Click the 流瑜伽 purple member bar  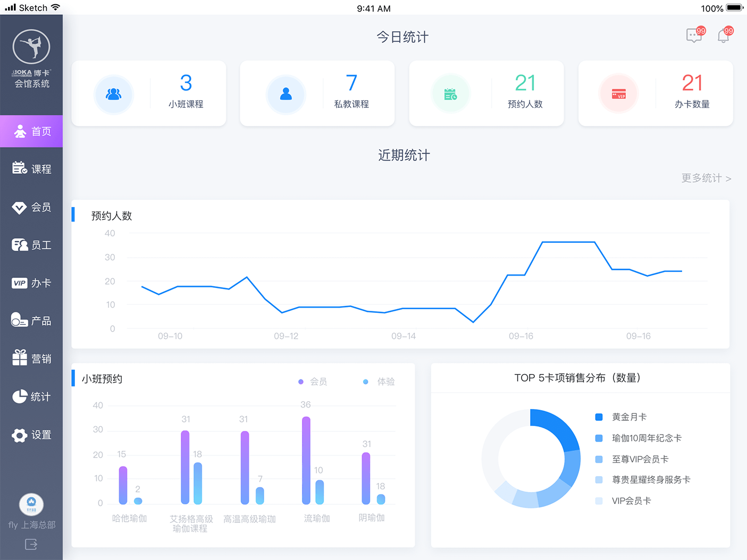(x=306, y=460)
